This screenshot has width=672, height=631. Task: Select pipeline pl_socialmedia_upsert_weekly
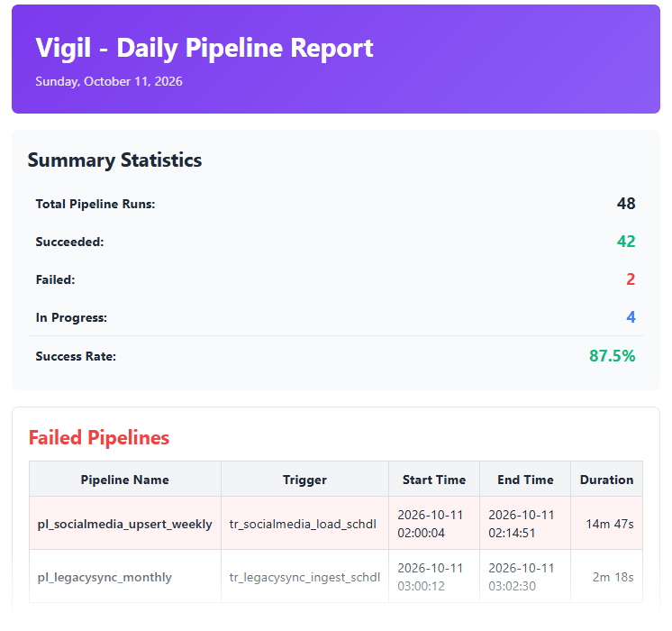(124, 525)
